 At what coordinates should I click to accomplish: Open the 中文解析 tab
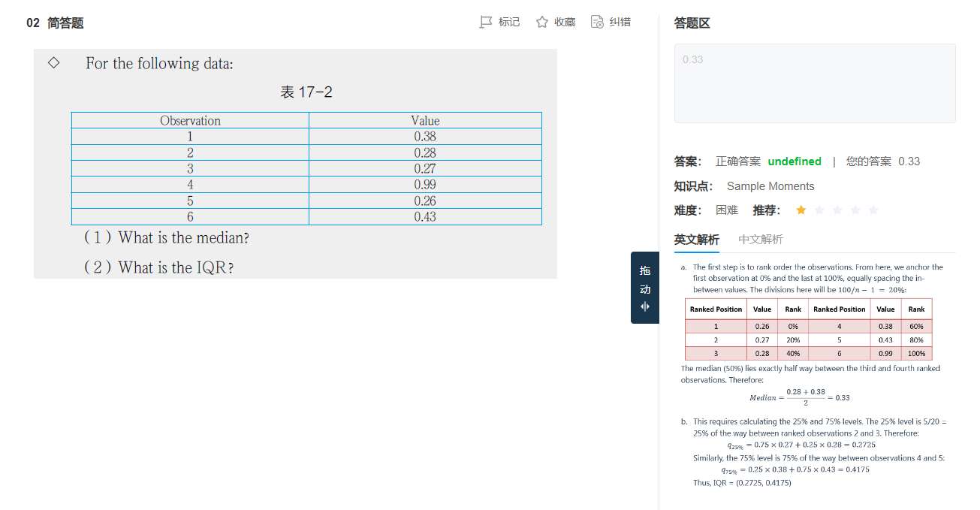coord(760,240)
